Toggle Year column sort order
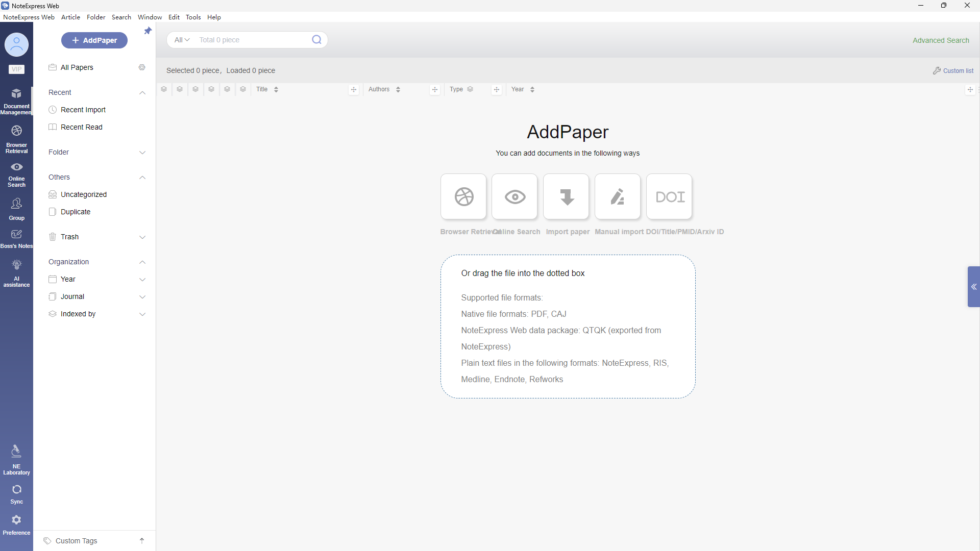 click(532, 89)
